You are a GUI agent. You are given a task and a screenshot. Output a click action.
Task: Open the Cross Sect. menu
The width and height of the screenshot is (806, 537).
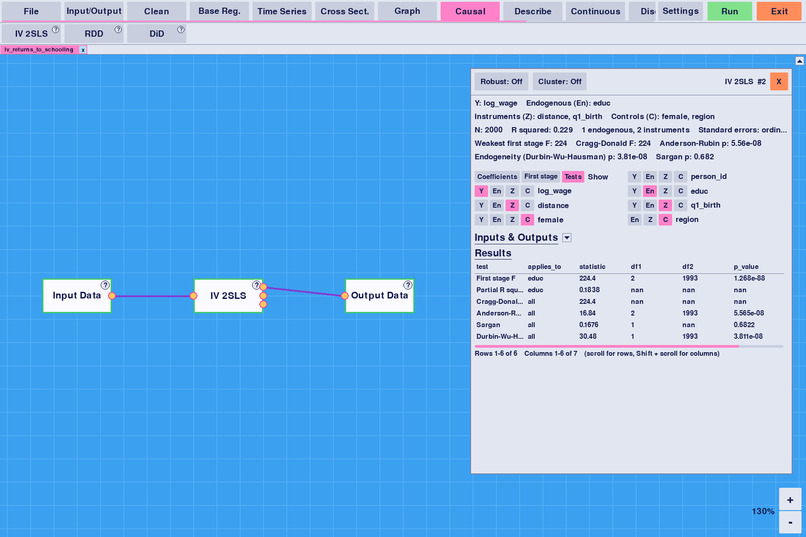(x=344, y=11)
